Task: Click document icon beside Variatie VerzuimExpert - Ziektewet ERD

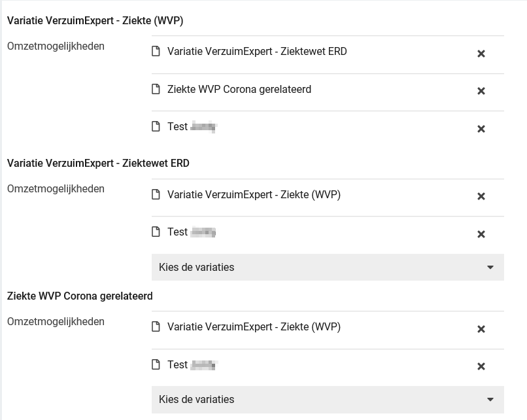Action: coord(156,51)
